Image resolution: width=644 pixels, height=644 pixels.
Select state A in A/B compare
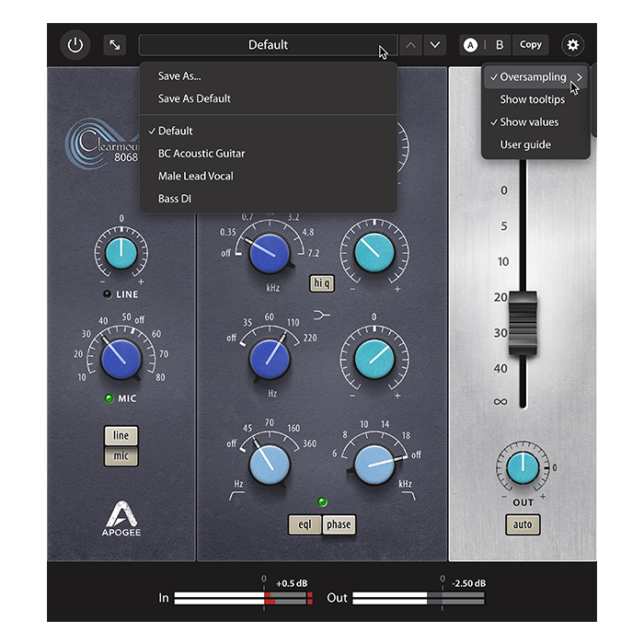tap(470, 45)
